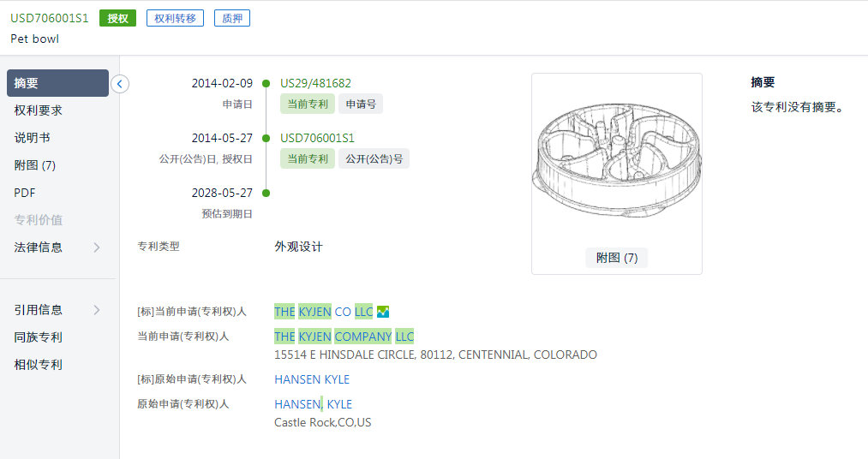
Task: Click the green 授权 status badge
Action: tap(118, 18)
